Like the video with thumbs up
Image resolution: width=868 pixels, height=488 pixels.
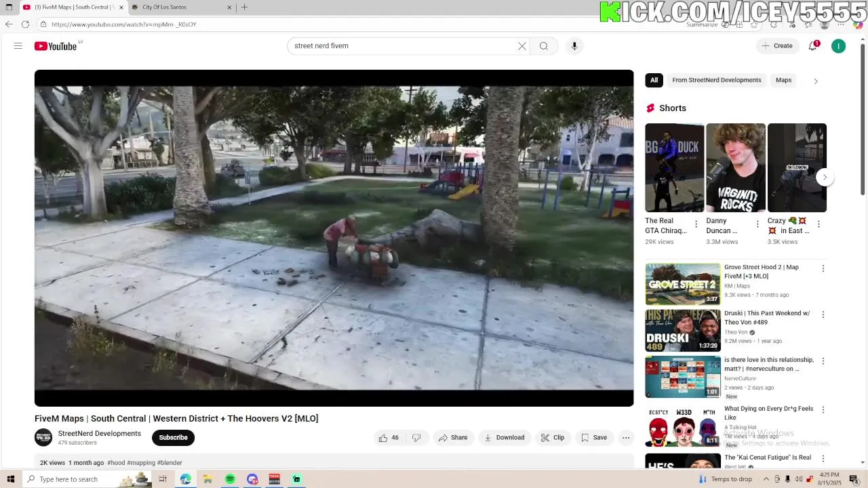(x=389, y=438)
